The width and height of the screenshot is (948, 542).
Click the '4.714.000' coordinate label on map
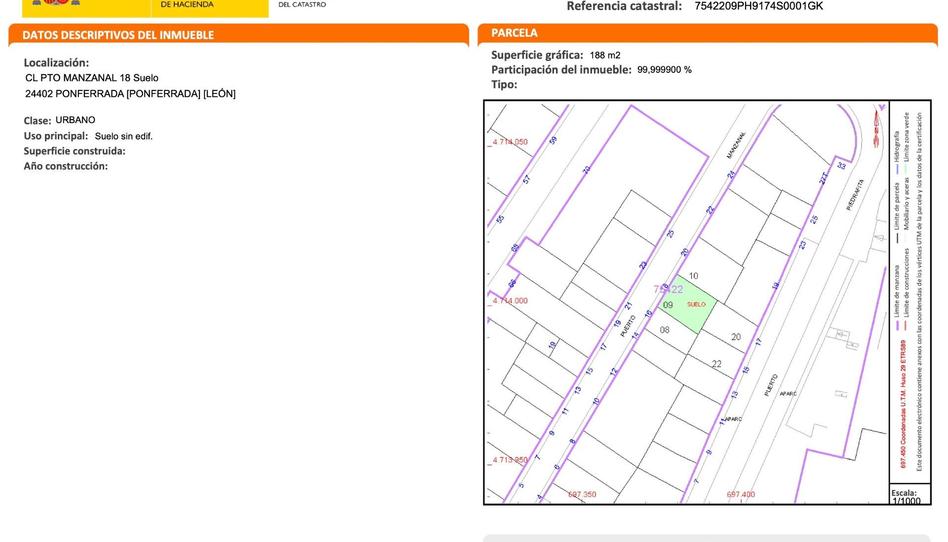point(510,300)
